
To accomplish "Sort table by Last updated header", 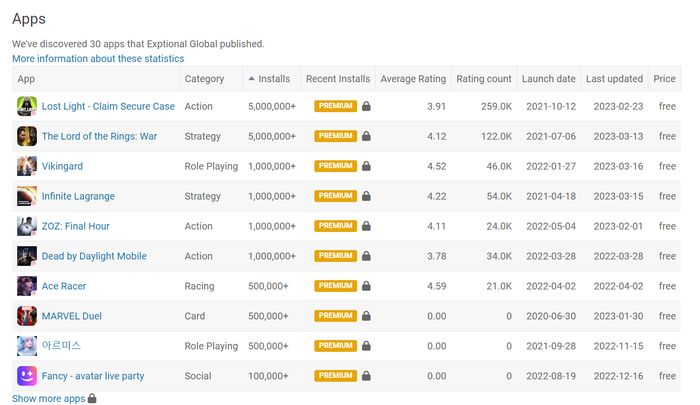I will click(x=614, y=79).
